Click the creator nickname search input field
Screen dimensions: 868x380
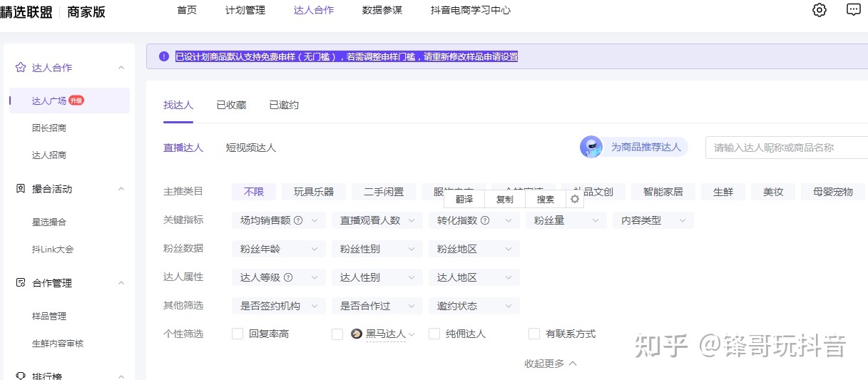point(785,148)
